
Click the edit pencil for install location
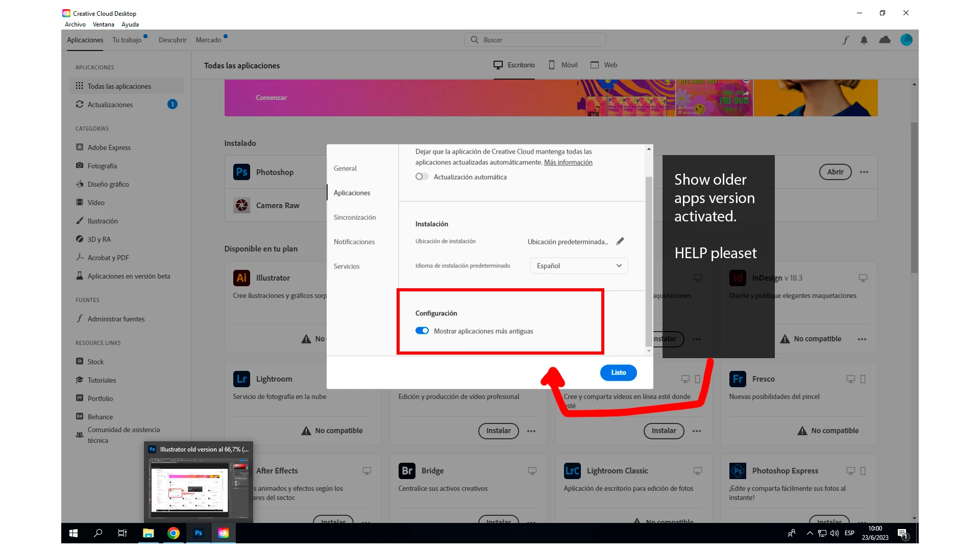tap(620, 241)
